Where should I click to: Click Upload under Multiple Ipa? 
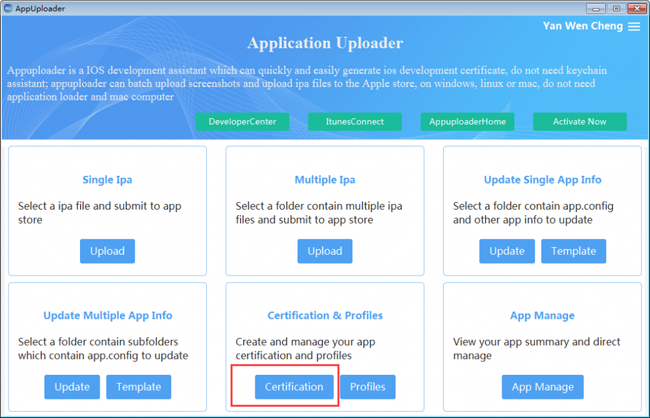pos(325,251)
